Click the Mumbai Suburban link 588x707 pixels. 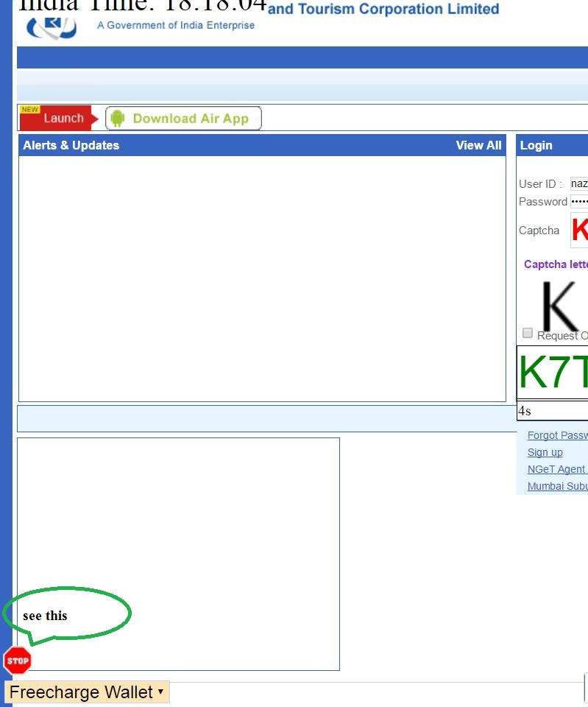point(557,486)
